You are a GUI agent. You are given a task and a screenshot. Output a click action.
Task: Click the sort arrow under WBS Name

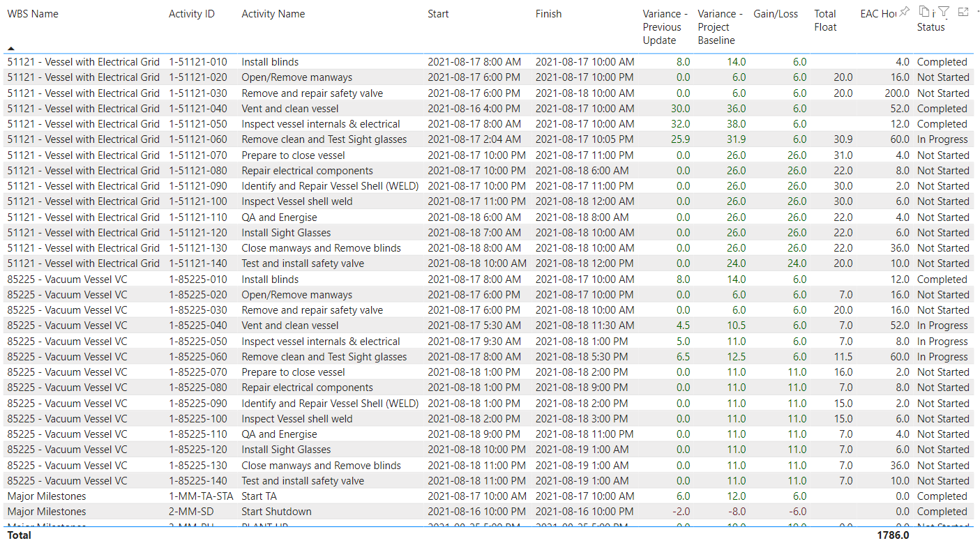[11, 48]
